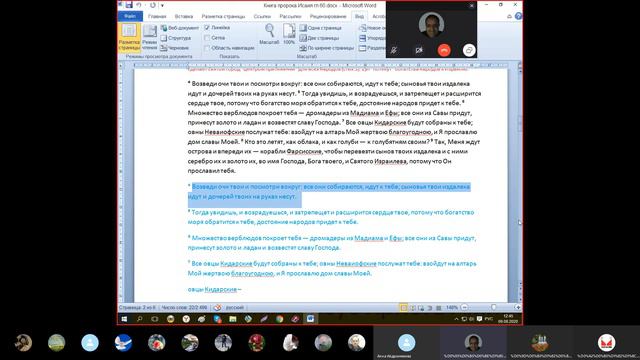
Task: Click the zoom slider handle in the status bar
Action: pyautogui.click(x=493, y=307)
